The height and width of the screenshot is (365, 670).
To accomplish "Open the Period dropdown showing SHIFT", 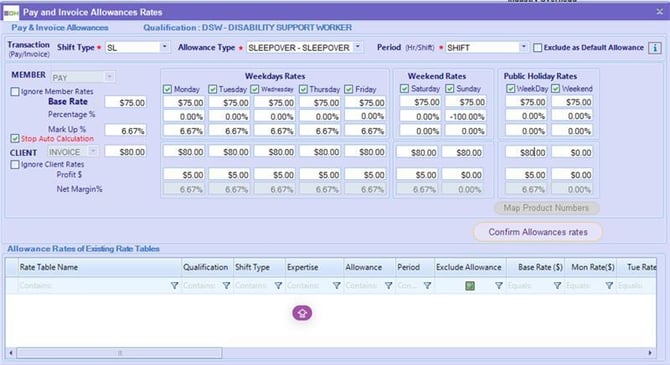I will (523, 47).
